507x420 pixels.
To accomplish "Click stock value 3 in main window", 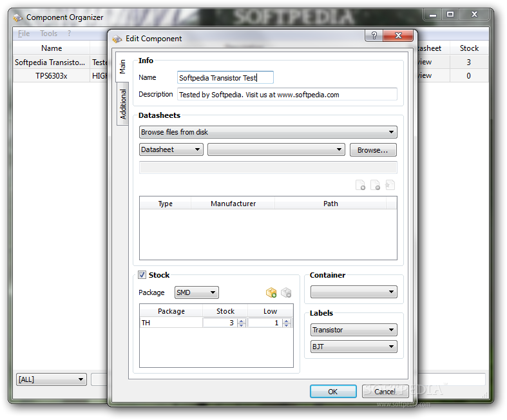I will (468, 62).
